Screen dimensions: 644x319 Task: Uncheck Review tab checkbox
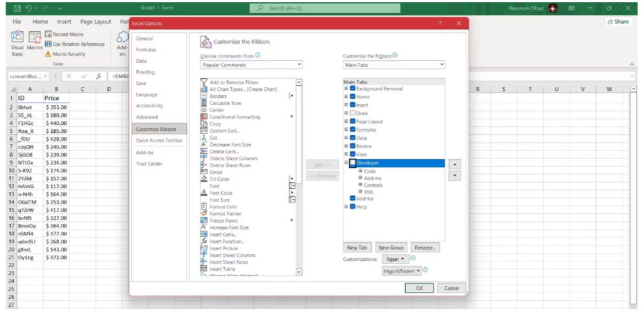coord(353,146)
